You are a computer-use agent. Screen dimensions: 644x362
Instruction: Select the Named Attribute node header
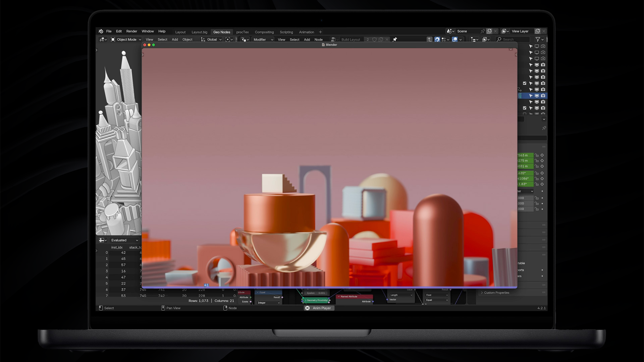click(x=355, y=297)
